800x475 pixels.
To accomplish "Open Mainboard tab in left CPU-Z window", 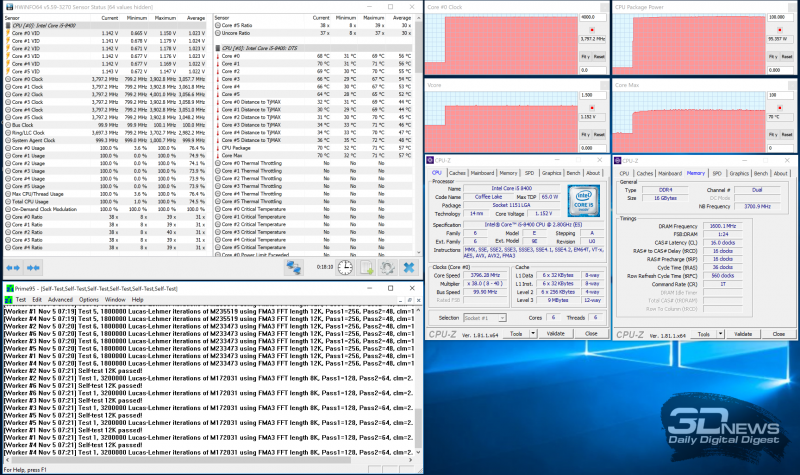I will point(482,173).
